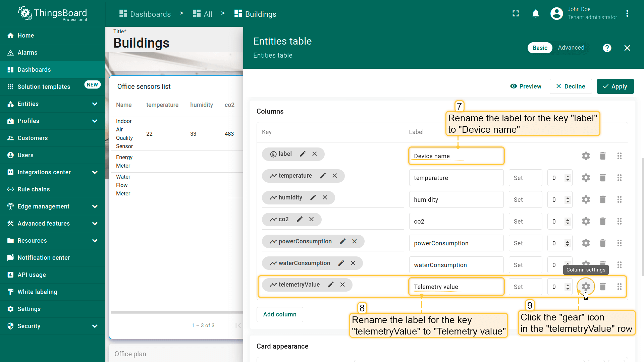This screenshot has height=362, width=644.
Task: Edit the humidity key with pencil icon
Action: coord(313,197)
